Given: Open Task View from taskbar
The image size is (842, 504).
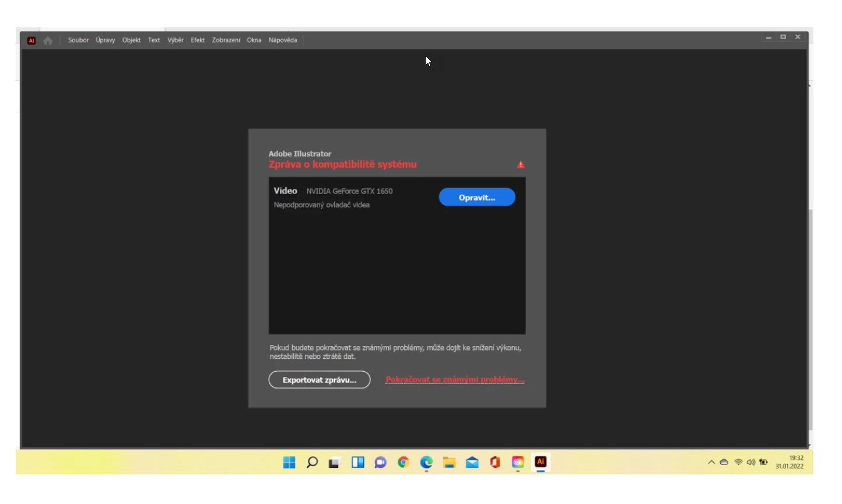Looking at the screenshot, I should click(x=334, y=463).
